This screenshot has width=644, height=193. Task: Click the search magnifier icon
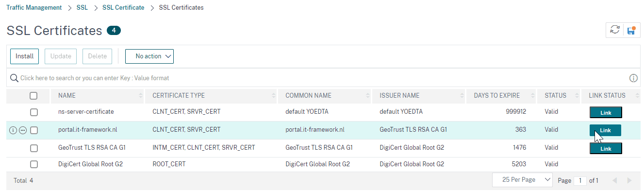coord(15,78)
